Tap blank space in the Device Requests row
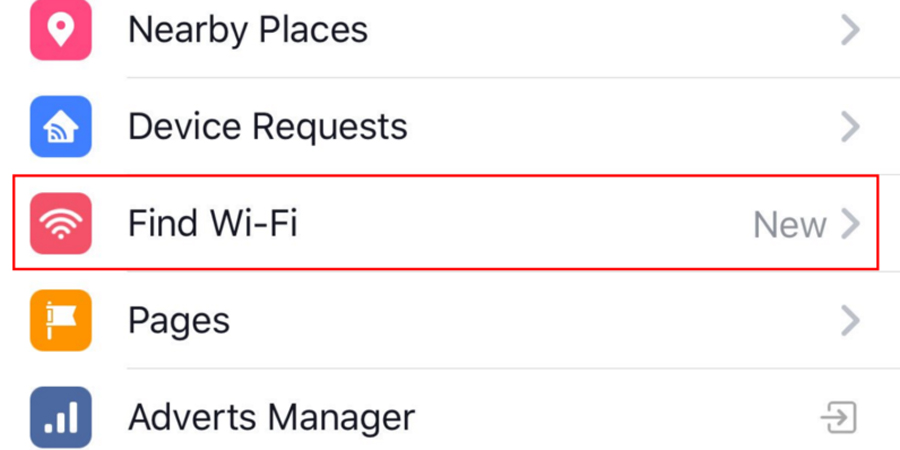Image resolution: width=900 pixels, height=450 pixels. click(x=620, y=127)
